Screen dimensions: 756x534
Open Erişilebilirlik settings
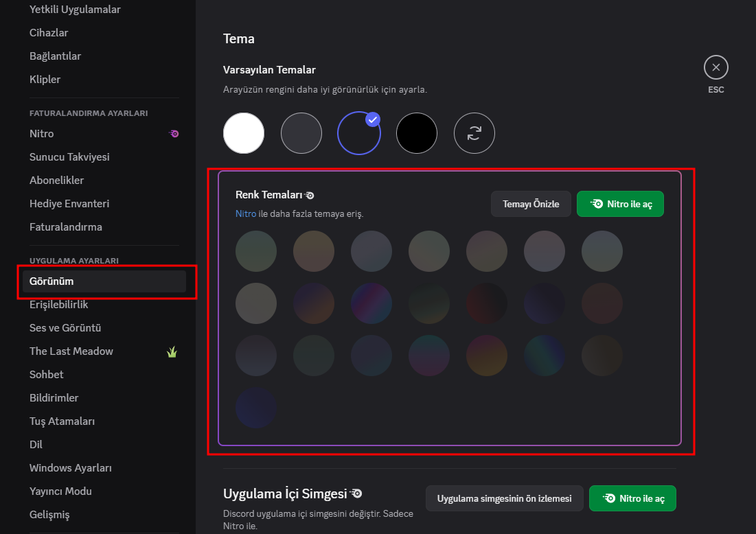click(x=59, y=304)
